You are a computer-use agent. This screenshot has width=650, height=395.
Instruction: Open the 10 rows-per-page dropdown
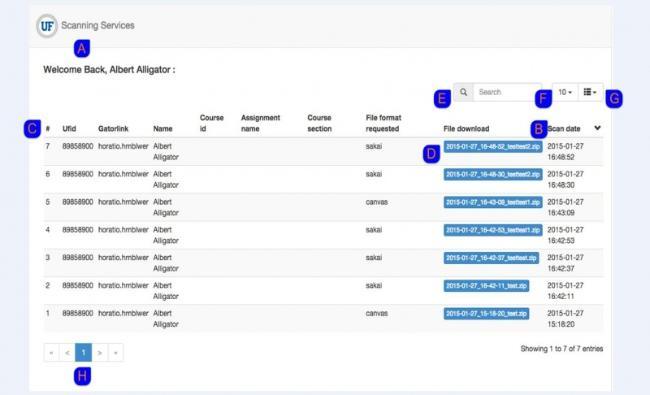point(565,92)
